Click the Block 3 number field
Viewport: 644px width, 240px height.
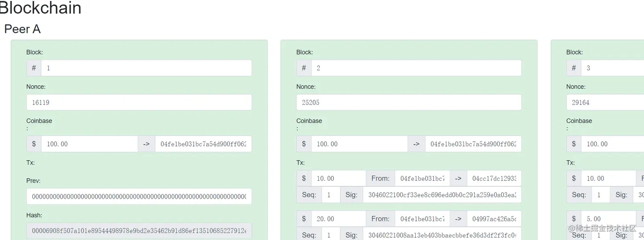tap(612, 68)
